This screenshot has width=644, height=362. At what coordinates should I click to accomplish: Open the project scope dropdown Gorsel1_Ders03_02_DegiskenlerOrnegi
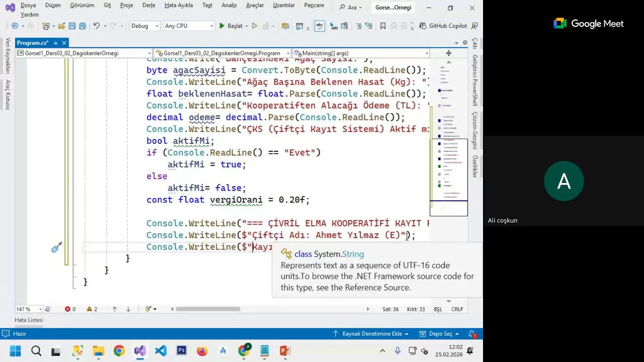pos(84,53)
